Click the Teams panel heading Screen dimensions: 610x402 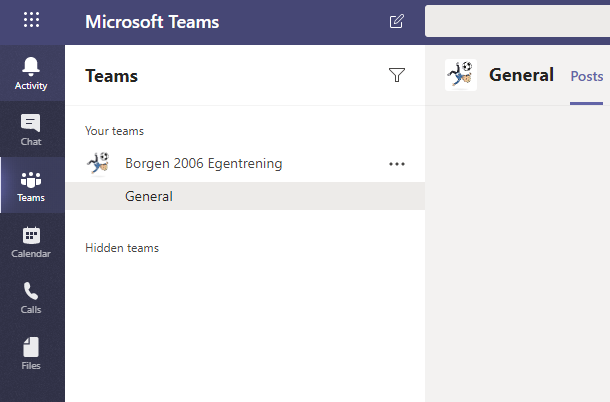[x=111, y=76]
